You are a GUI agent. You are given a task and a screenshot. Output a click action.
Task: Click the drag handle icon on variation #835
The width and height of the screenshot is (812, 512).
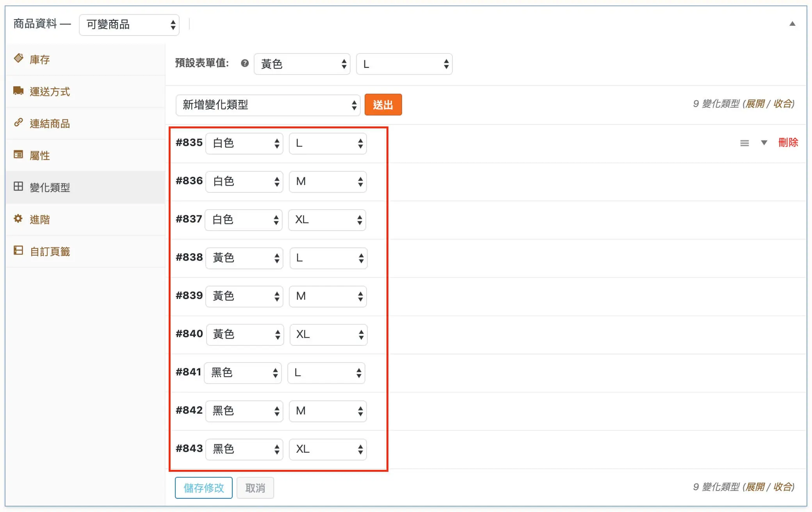[x=744, y=143]
